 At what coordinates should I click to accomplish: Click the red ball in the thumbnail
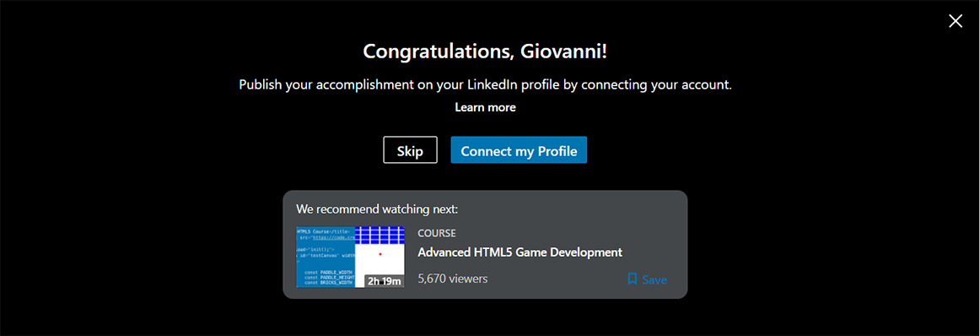(380, 254)
